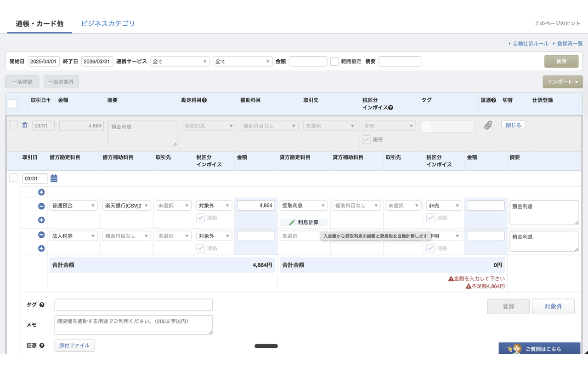Remove the 法人税等 journal line with the minus icon
This screenshot has width=588, height=368.
click(41, 235)
